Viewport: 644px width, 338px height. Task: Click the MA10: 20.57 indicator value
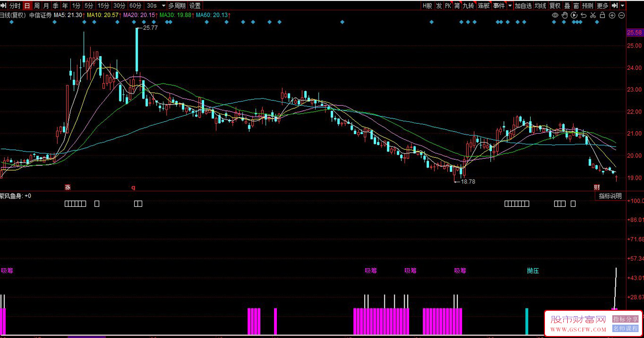[104, 15]
